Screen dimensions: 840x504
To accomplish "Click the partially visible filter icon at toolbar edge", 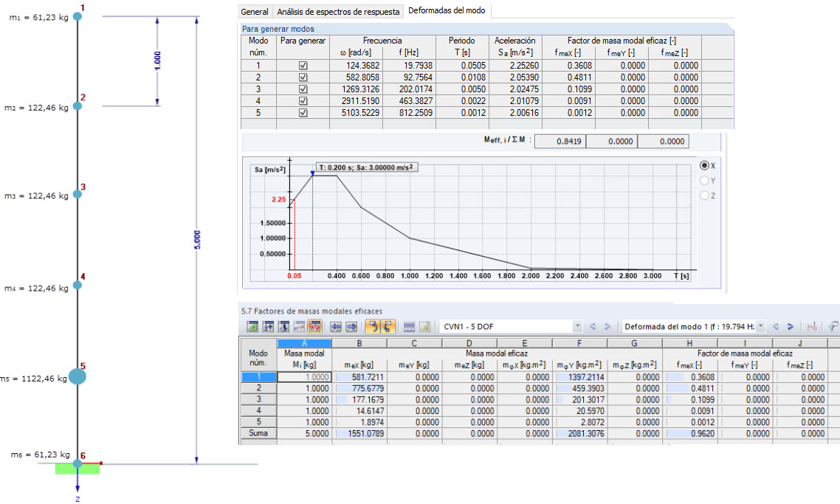I will [833, 326].
